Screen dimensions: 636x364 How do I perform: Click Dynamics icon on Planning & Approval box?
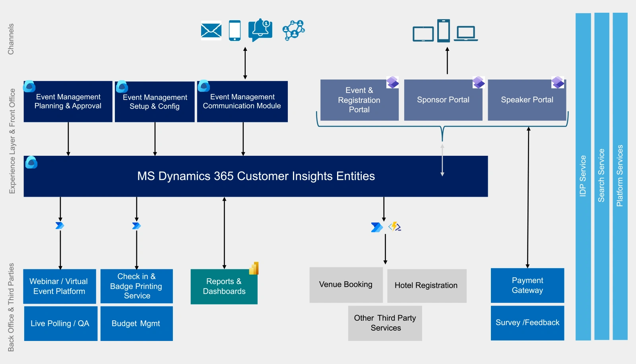click(29, 86)
